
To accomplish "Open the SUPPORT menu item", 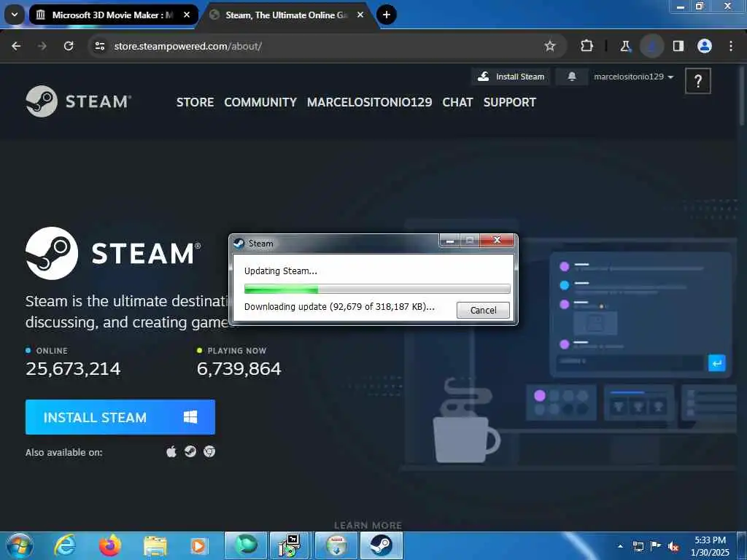I will click(x=510, y=102).
